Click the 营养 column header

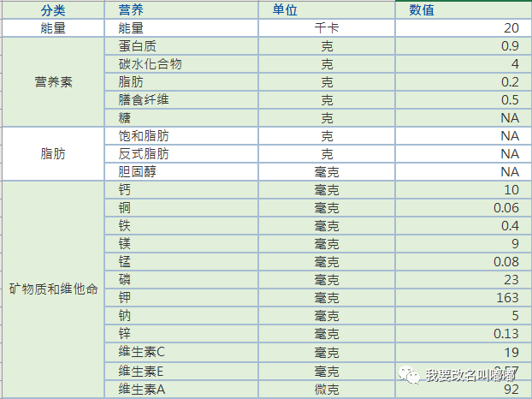point(181,10)
